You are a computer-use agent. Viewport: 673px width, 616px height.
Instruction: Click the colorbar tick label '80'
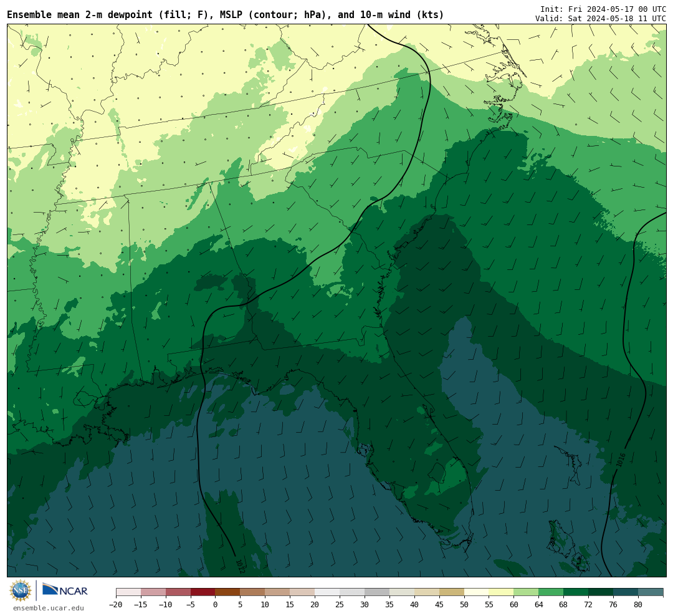(x=638, y=604)
